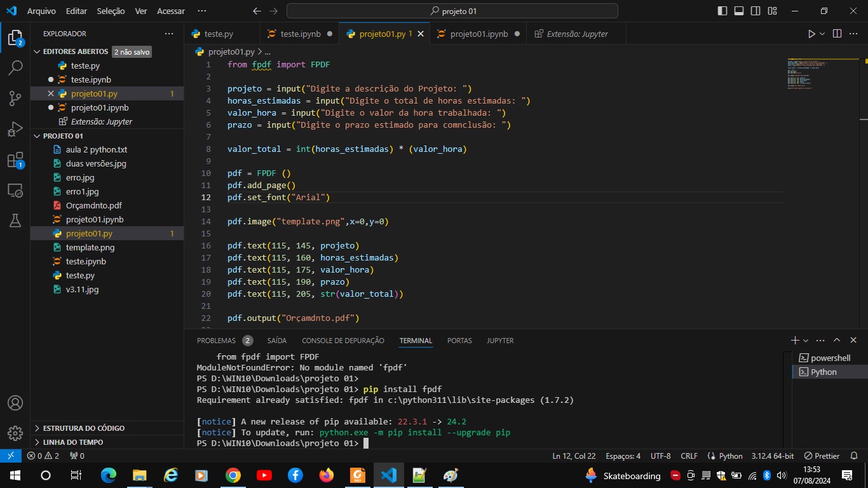Click the split editor icon
The height and width of the screenshot is (488, 868).
[x=837, y=34]
